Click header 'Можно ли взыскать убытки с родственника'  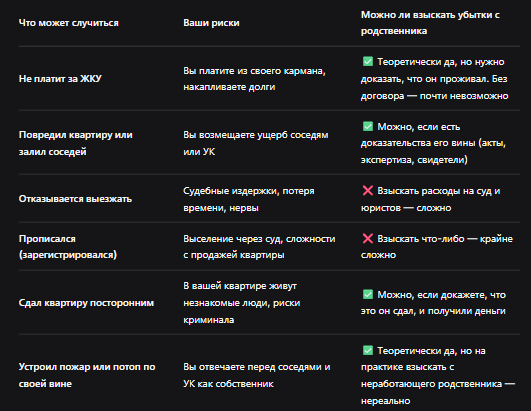pyautogui.click(x=430, y=23)
